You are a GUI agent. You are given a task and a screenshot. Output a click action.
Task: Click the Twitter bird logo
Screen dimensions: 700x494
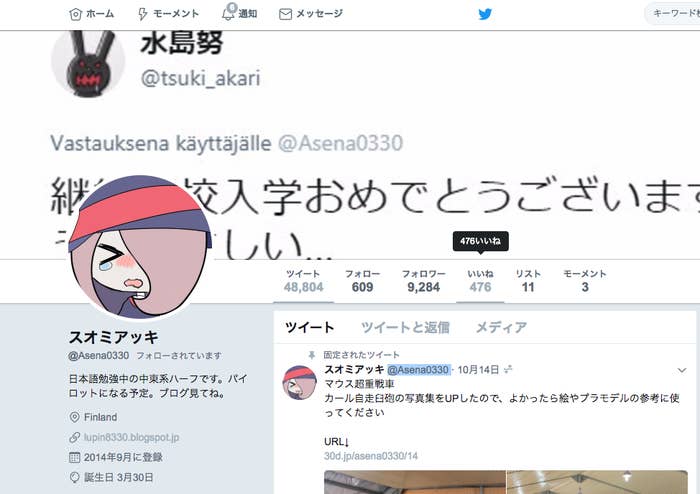point(485,14)
